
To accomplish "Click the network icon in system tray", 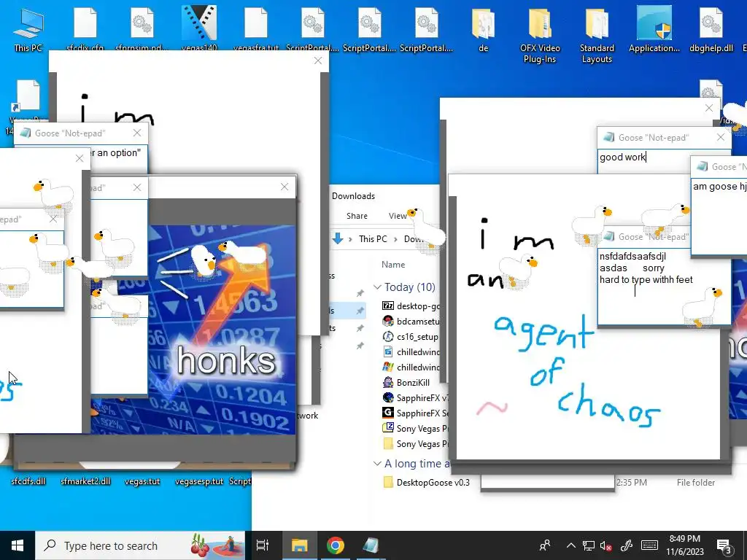I will pos(589,545).
